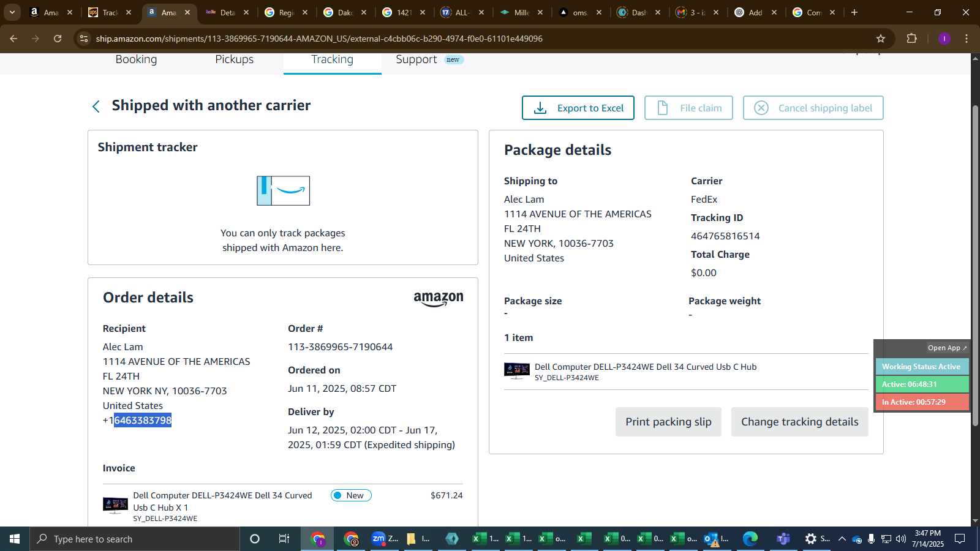Click the Amazon logo in Order details
Screen dimensions: 980x551
click(439, 299)
